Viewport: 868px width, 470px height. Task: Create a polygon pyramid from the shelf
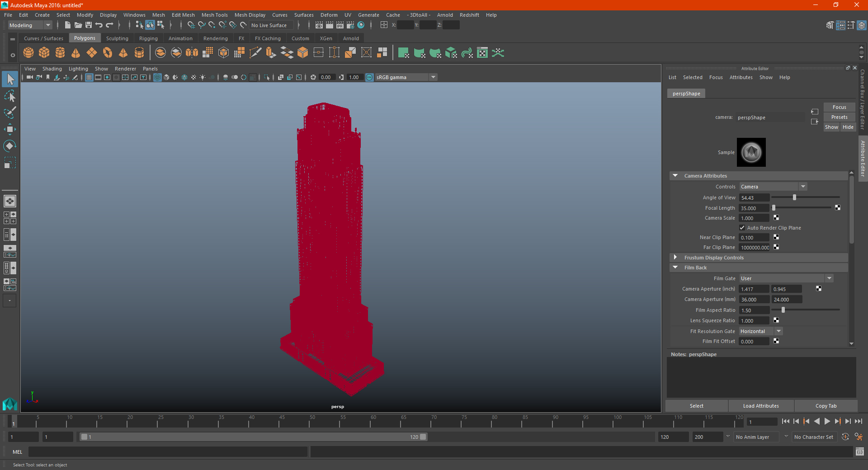[123, 52]
